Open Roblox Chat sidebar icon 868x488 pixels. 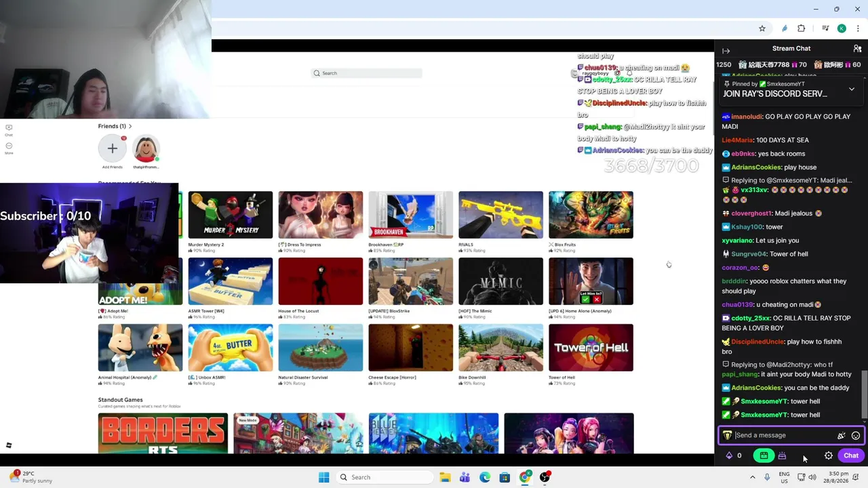(9, 129)
